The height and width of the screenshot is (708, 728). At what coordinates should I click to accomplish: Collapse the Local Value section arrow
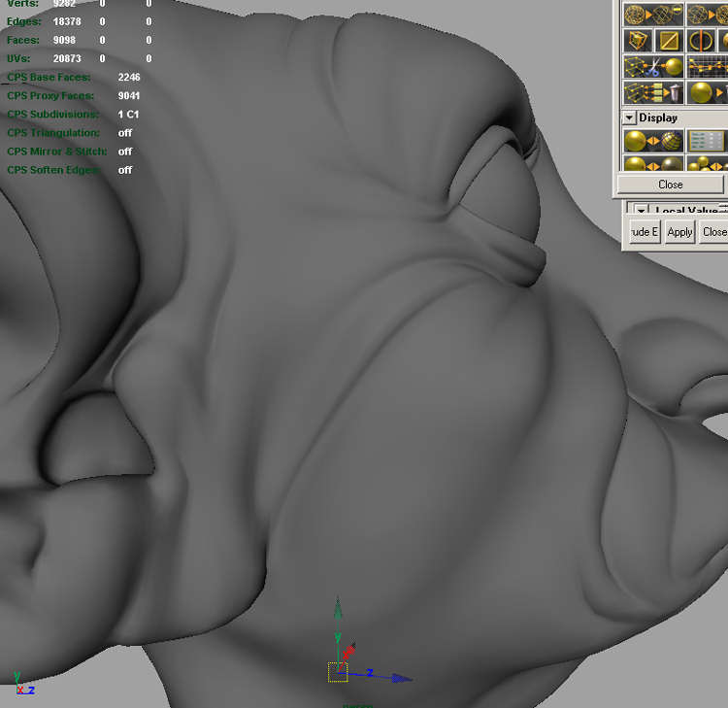point(642,211)
